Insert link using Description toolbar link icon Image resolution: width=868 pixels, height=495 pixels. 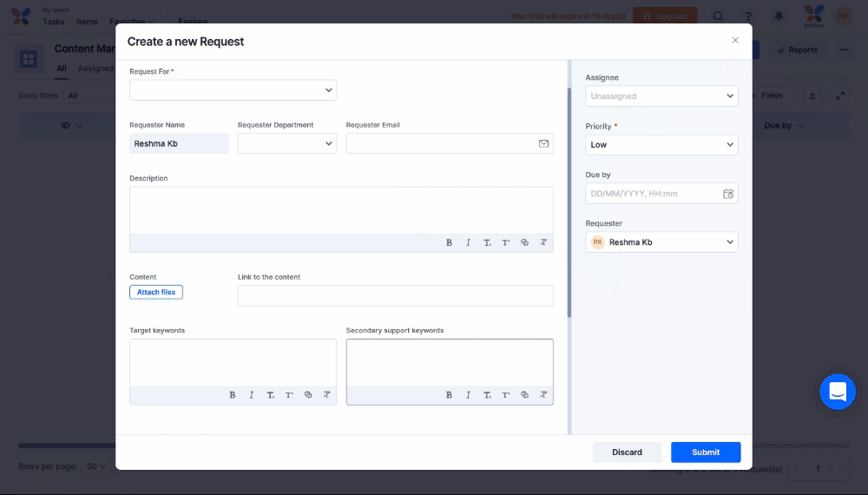[x=524, y=242]
